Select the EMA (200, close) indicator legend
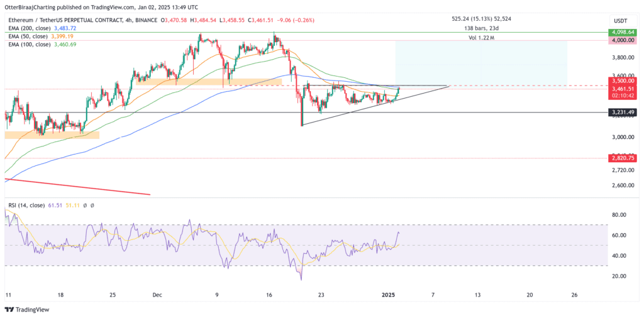Viewport: 644px width, 318px height. [41, 29]
